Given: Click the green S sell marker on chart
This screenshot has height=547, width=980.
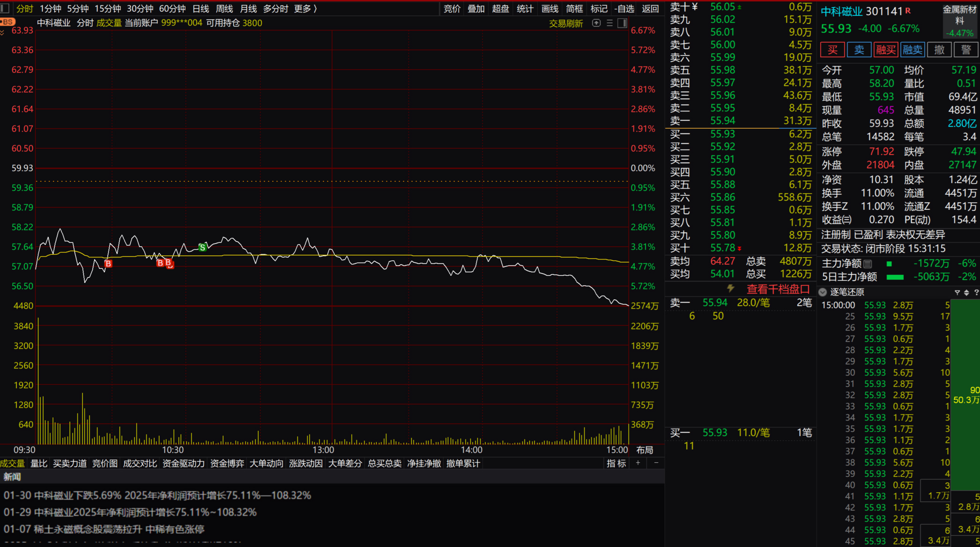Looking at the screenshot, I should coord(202,247).
